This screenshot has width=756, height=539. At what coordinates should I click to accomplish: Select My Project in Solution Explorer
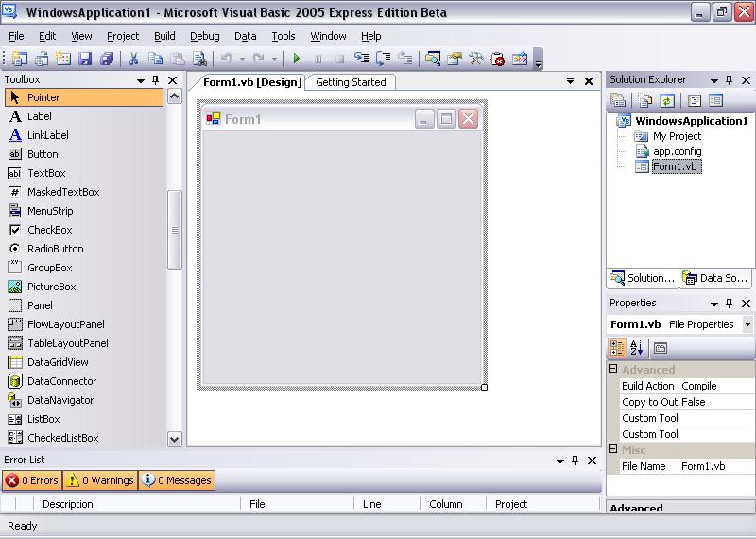[x=677, y=136]
